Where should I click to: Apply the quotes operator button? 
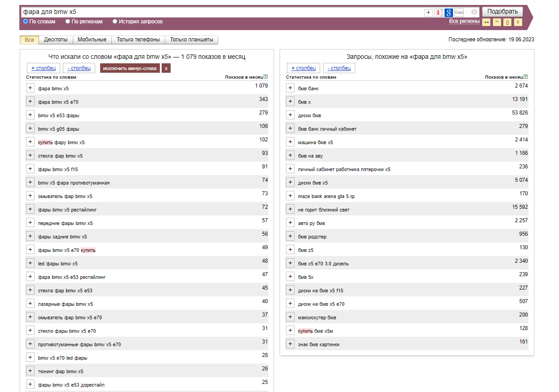[x=497, y=22]
